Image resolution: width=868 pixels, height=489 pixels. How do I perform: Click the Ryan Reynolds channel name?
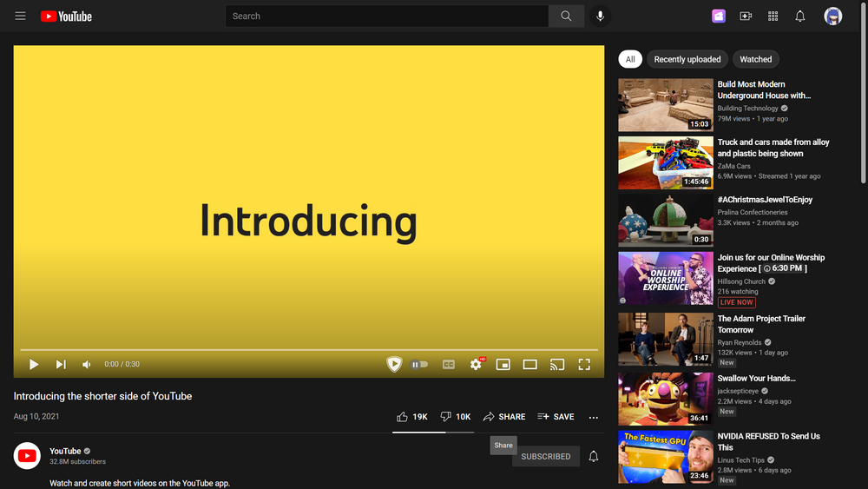[739, 343]
